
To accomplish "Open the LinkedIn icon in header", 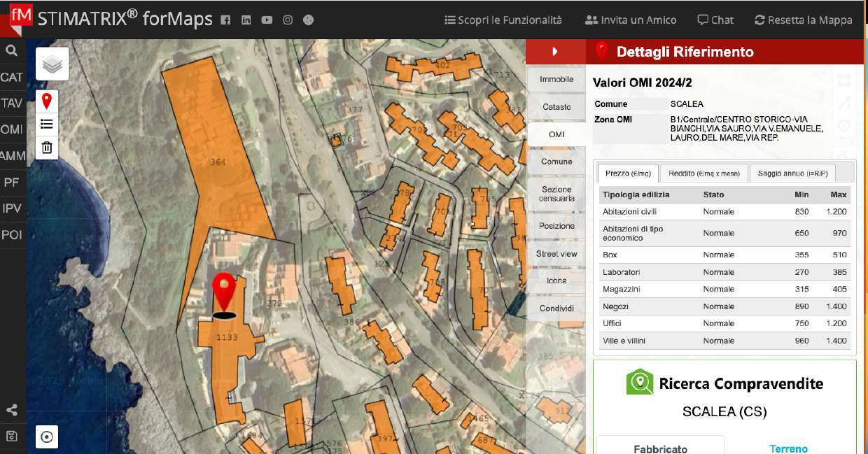I will point(246,20).
